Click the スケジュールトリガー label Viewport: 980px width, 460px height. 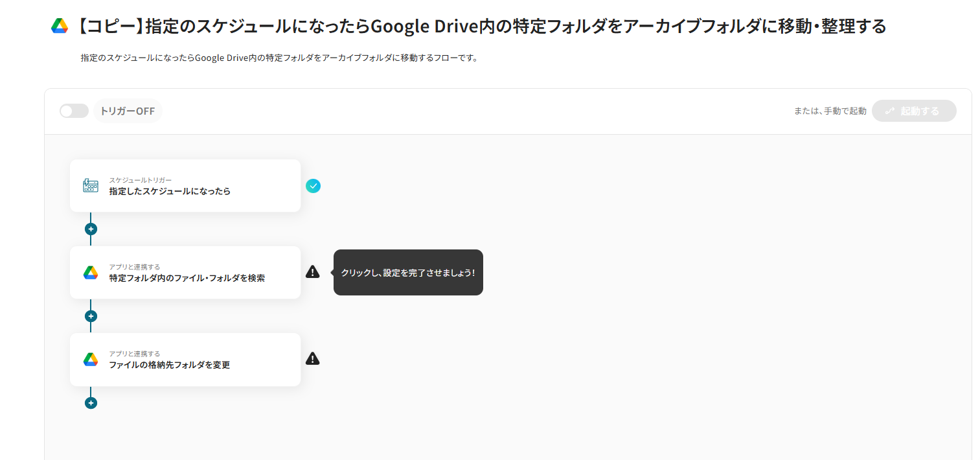coord(141,180)
